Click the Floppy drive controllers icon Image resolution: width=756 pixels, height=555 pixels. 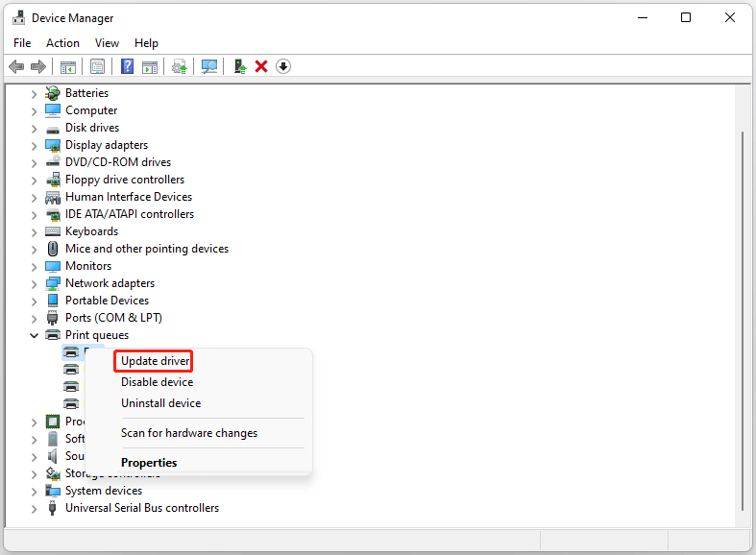point(53,180)
